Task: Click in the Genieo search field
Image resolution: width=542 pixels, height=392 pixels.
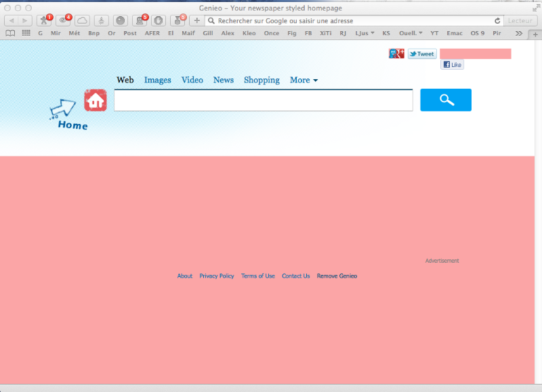Action: point(264,100)
